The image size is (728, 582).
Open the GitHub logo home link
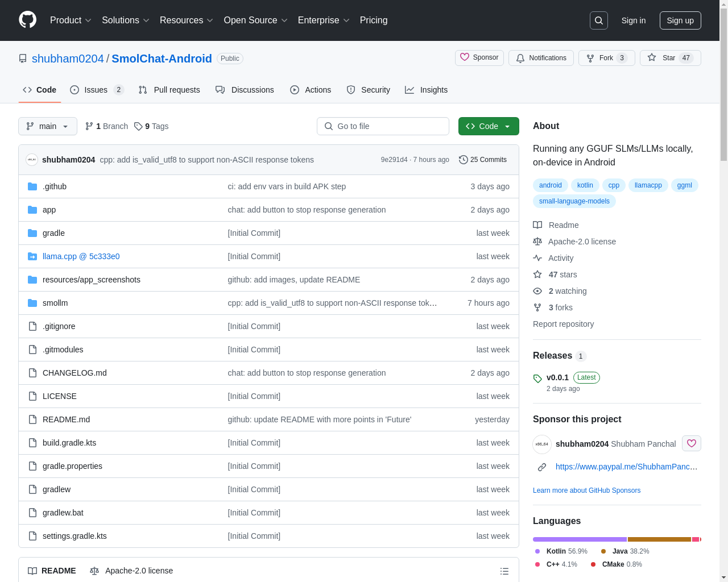27,20
